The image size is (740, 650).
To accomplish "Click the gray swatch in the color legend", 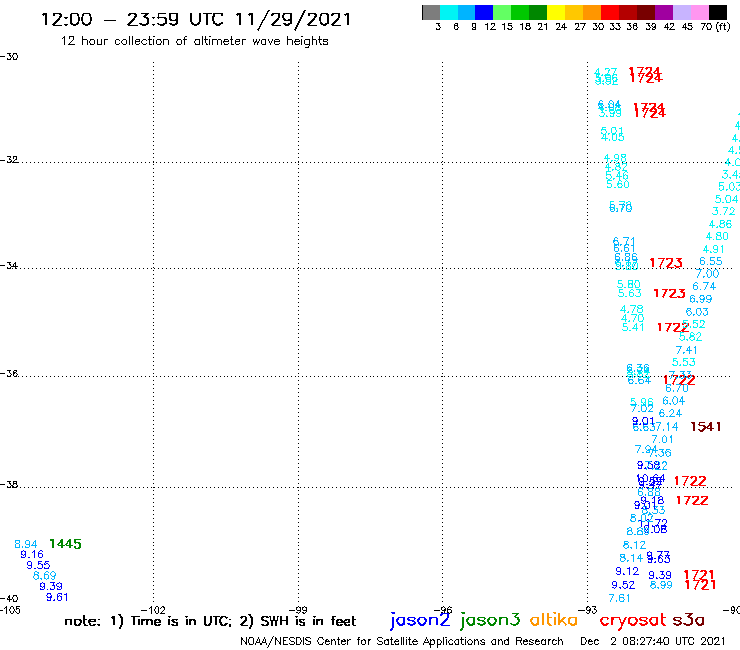I will pos(431,12).
